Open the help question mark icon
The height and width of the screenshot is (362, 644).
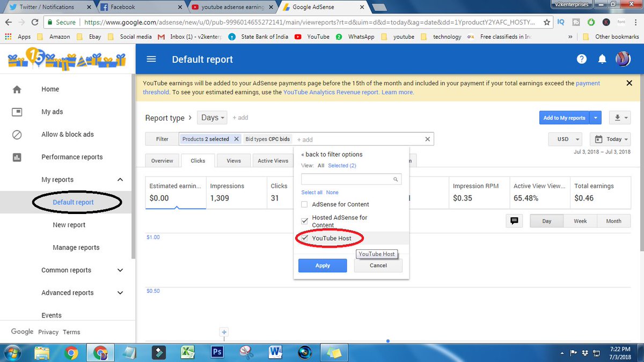(x=582, y=59)
